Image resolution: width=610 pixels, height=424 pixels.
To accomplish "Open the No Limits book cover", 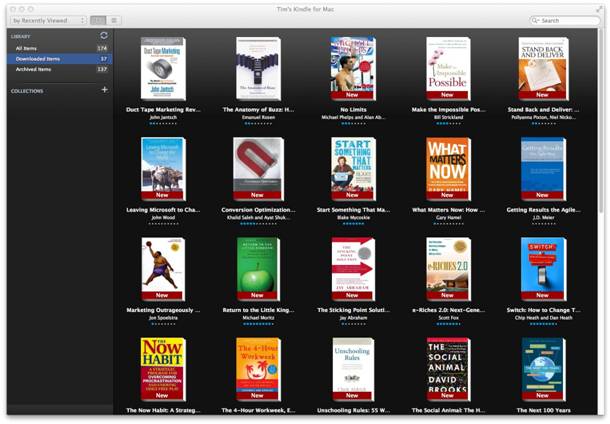I will (353, 68).
